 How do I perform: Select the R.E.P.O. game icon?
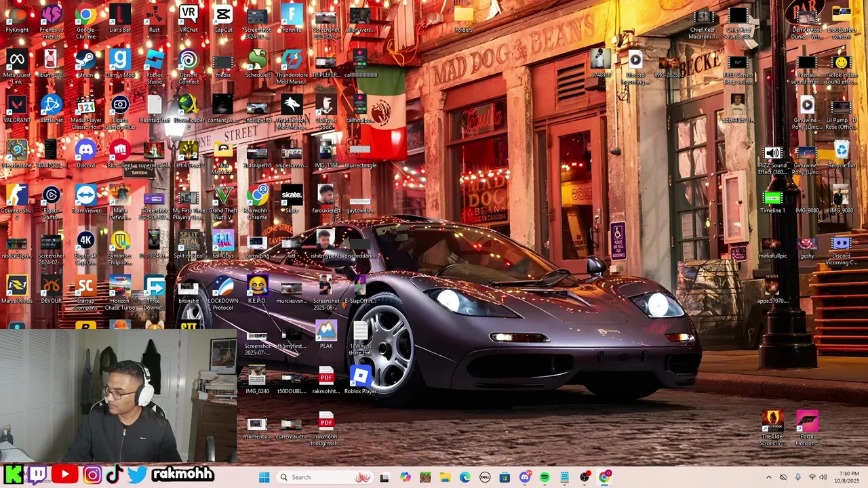pyautogui.click(x=257, y=290)
